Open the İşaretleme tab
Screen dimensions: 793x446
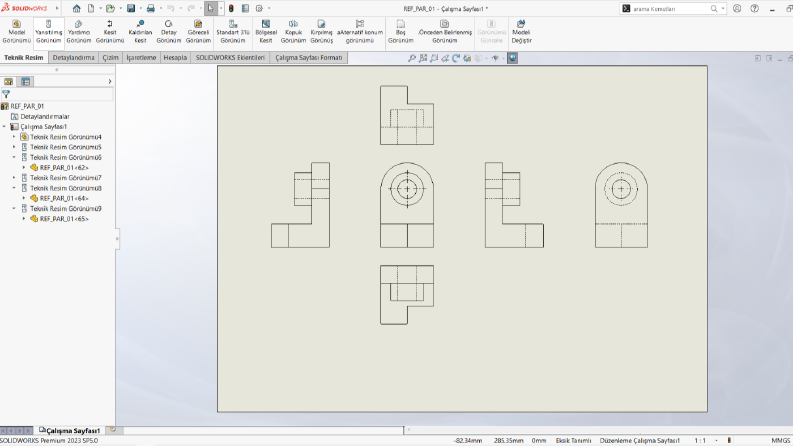coord(141,58)
